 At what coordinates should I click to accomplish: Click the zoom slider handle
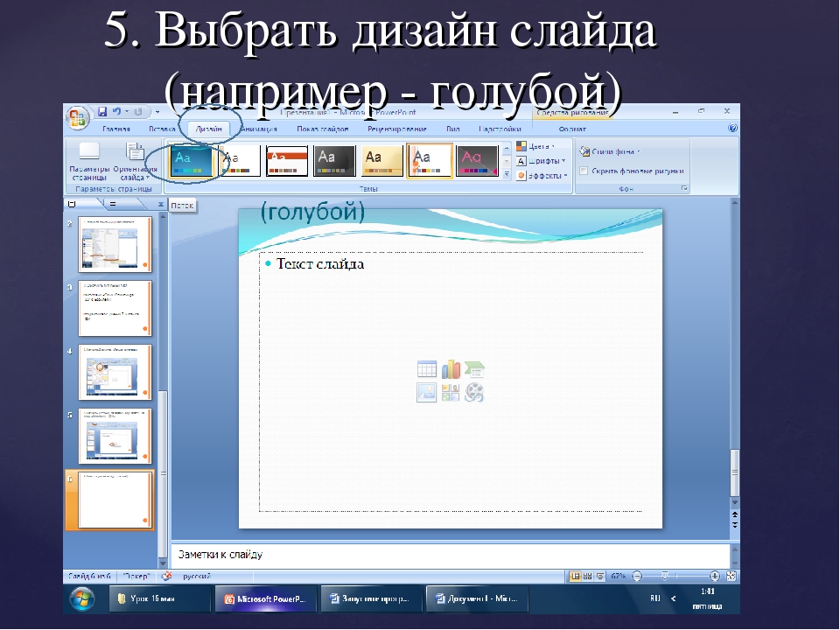point(665,577)
